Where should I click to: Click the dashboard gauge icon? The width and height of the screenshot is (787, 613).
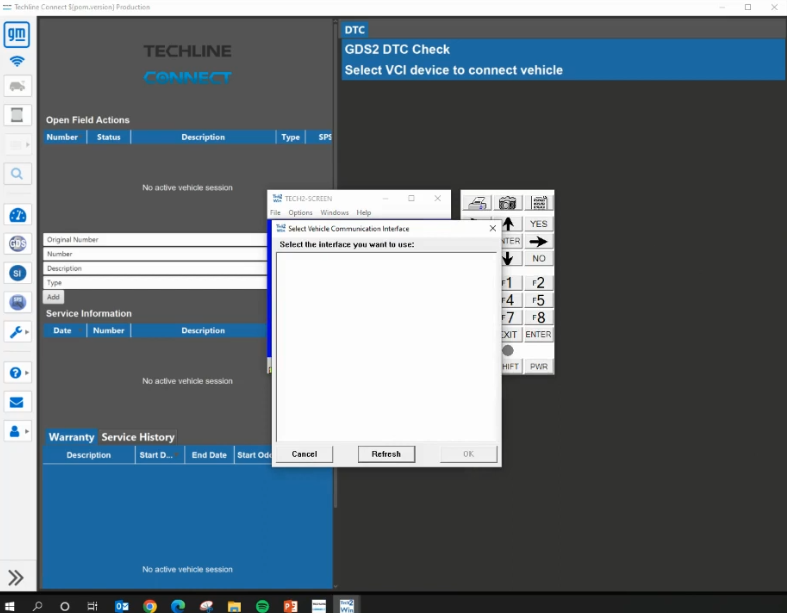[x=17, y=215]
